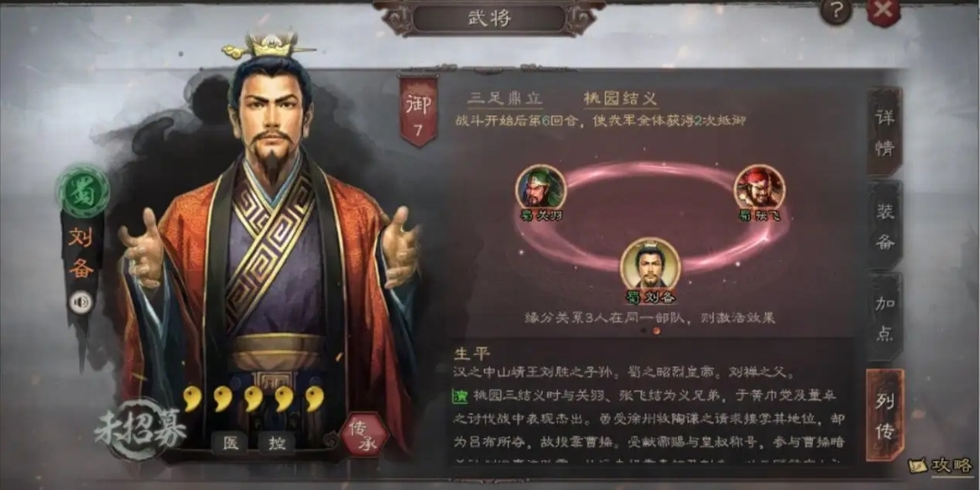Select Liu Bei's portrait in bond circle
The width and height of the screenshot is (980, 490).
coord(650,264)
